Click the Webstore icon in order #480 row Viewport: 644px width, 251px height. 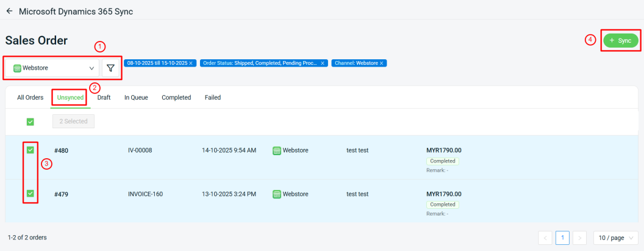click(276, 150)
